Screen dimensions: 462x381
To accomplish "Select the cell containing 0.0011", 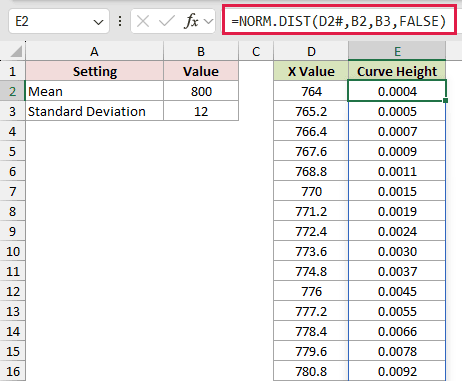I will pyautogui.click(x=397, y=171).
